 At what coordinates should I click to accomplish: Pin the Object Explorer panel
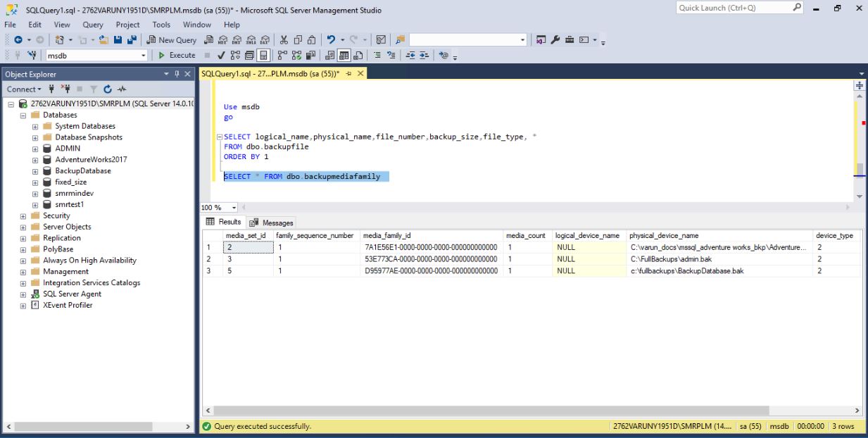(177, 74)
